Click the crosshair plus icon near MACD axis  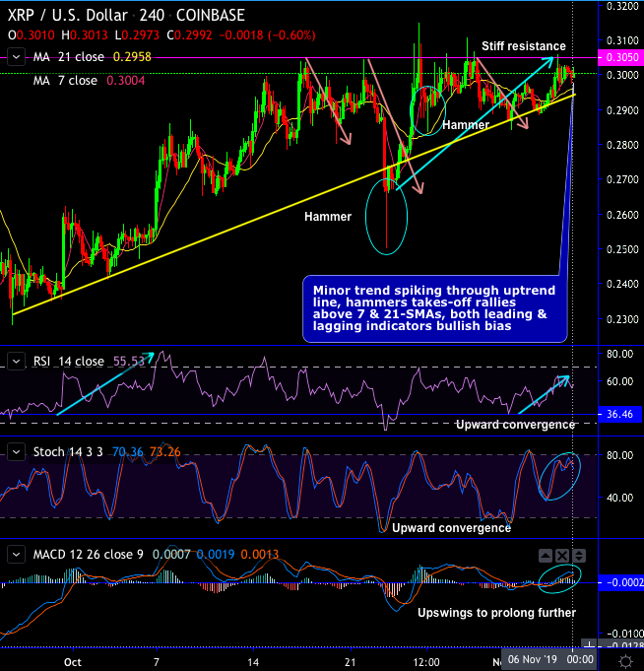(589, 644)
